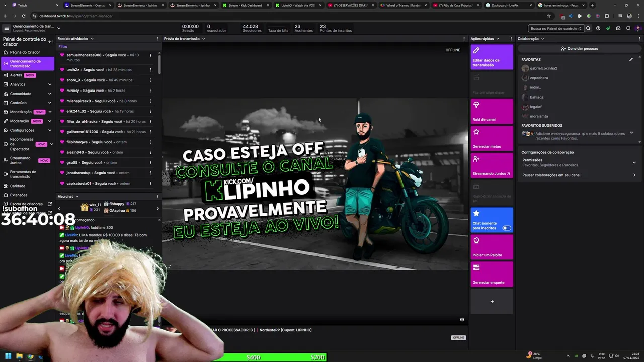This screenshot has width=644, height=362.
Task: Click Raid de canal quick action
Action: (492, 111)
